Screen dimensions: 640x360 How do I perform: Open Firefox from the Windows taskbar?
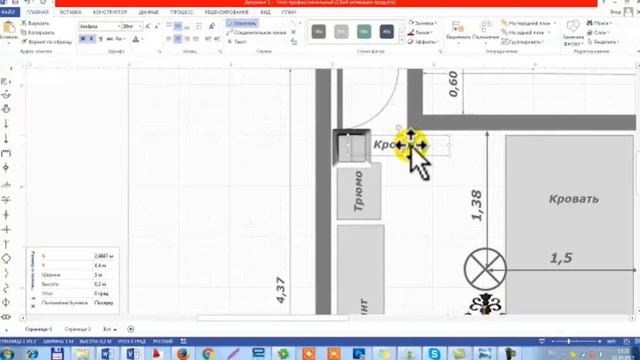click(x=183, y=353)
